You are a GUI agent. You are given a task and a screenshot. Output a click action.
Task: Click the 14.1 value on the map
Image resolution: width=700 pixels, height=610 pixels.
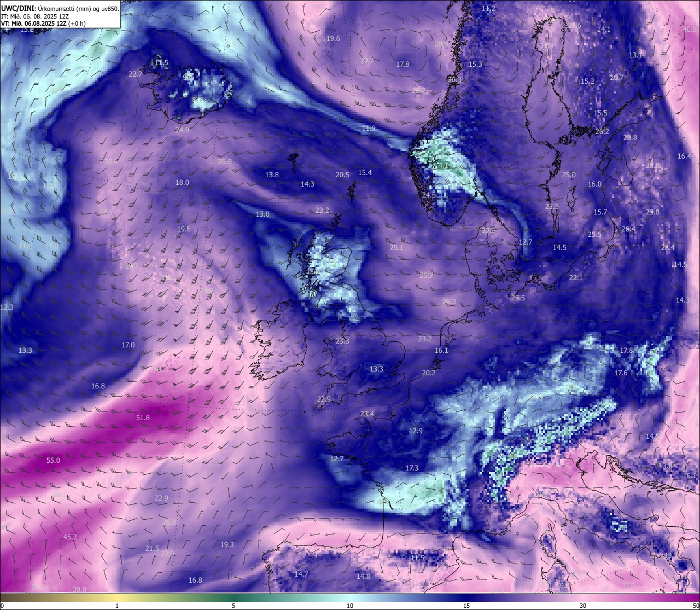pyautogui.click(x=604, y=29)
